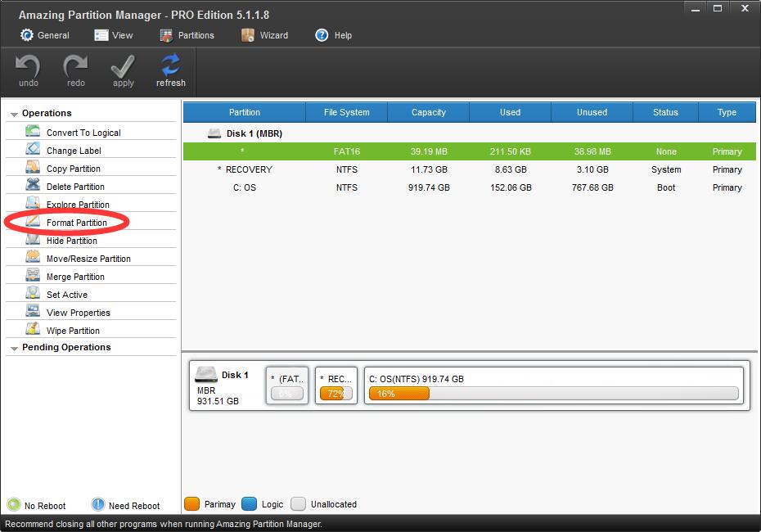This screenshot has height=532, width=761.
Task: Click the Change Label icon
Action: pyautogui.click(x=33, y=149)
